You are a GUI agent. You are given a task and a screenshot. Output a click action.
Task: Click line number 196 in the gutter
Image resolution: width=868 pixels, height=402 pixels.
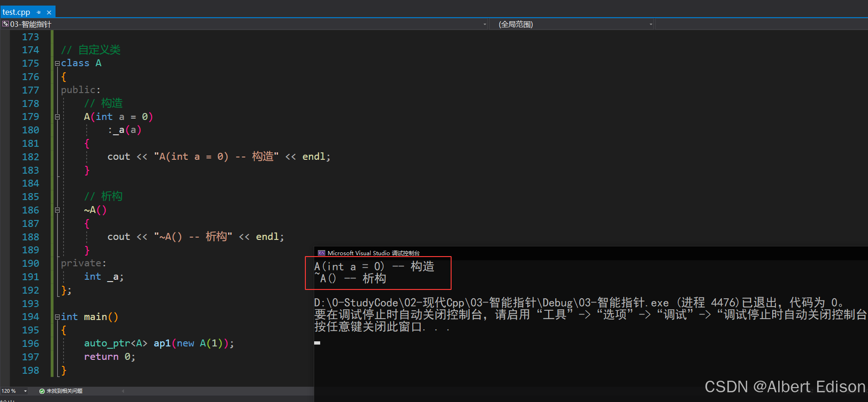coord(31,344)
